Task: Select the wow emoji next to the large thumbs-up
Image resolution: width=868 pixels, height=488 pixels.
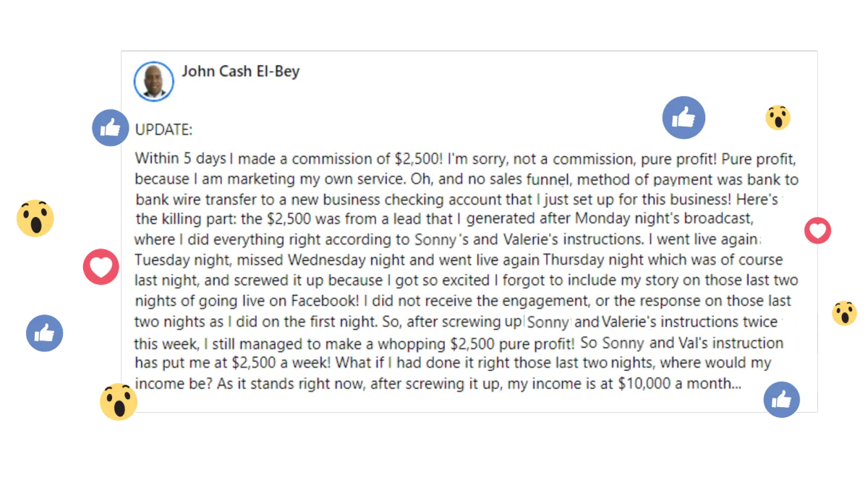Action: click(778, 117)
